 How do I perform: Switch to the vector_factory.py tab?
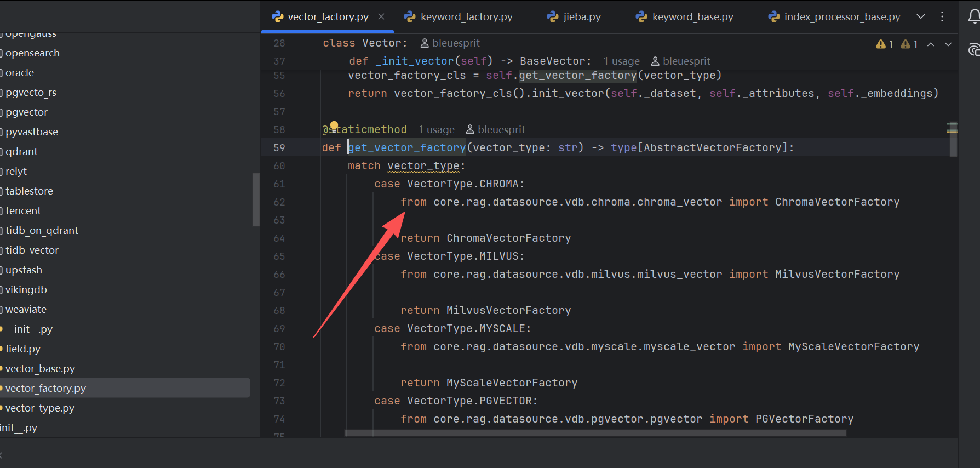tap(328, 17)
